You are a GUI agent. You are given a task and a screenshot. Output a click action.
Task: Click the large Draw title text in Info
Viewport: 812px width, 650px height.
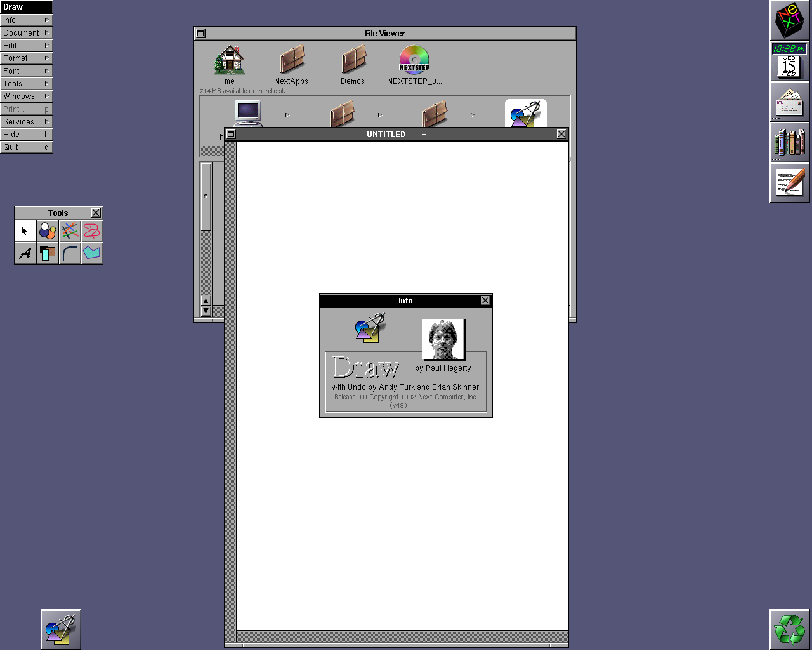coord(365,368)
